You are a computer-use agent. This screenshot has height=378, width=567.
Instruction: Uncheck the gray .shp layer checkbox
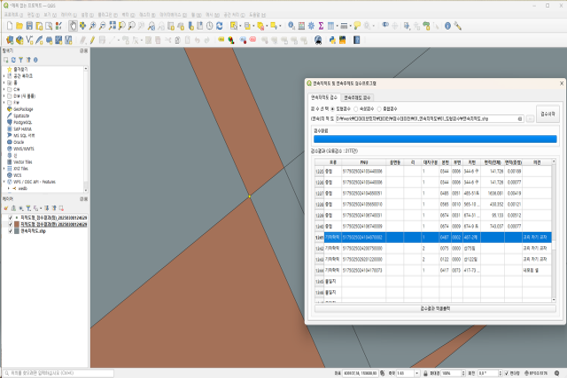click(10, 231)
